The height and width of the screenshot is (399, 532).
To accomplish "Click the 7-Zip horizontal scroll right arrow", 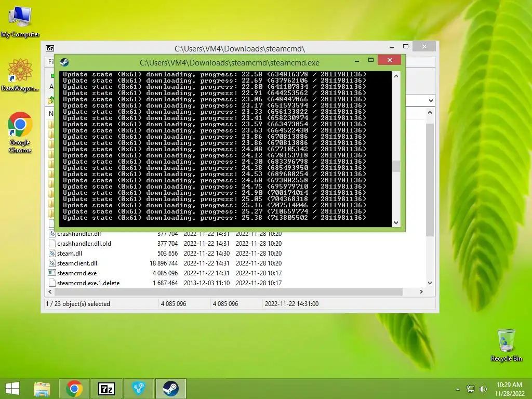I will coord(421,292).
